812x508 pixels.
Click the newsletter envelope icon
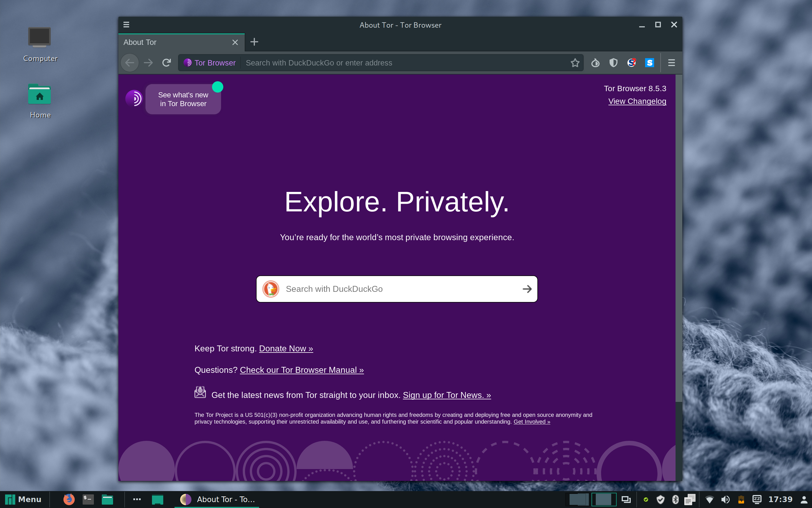click(x=200, y=392)
